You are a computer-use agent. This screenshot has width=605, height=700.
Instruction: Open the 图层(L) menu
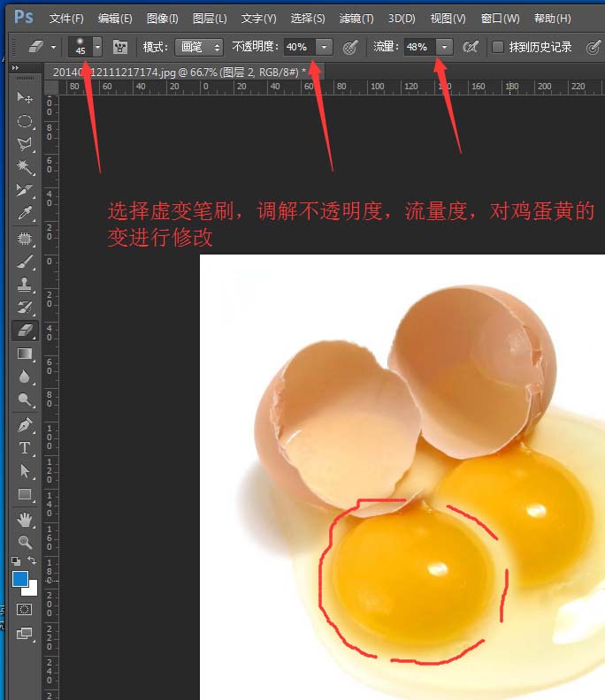(210, 19)
